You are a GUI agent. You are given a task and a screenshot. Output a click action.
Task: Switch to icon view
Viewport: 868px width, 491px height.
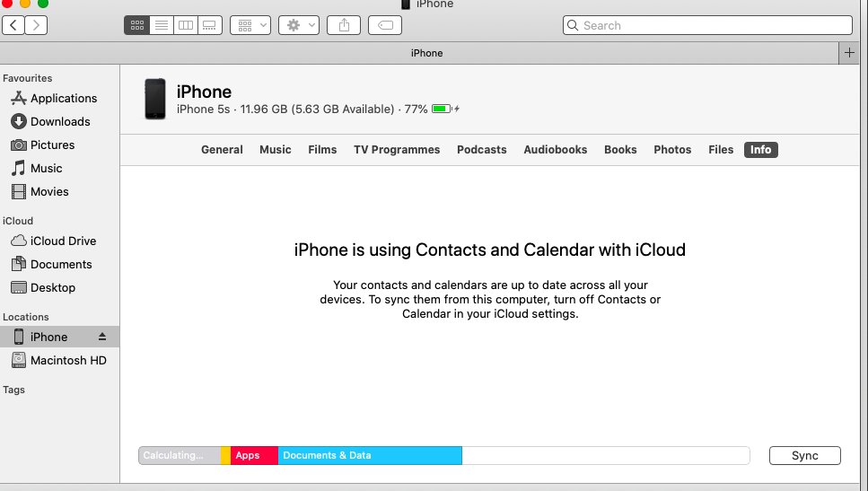click(136, 25)
